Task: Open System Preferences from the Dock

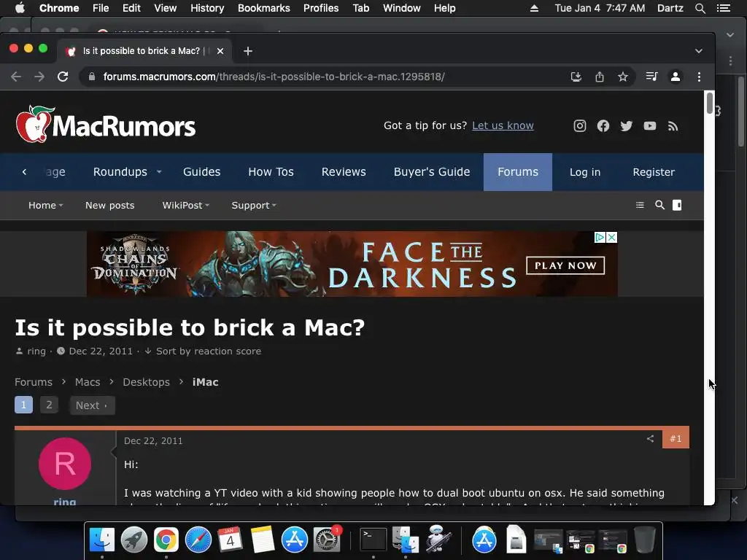Action: [x=326, y=540]
